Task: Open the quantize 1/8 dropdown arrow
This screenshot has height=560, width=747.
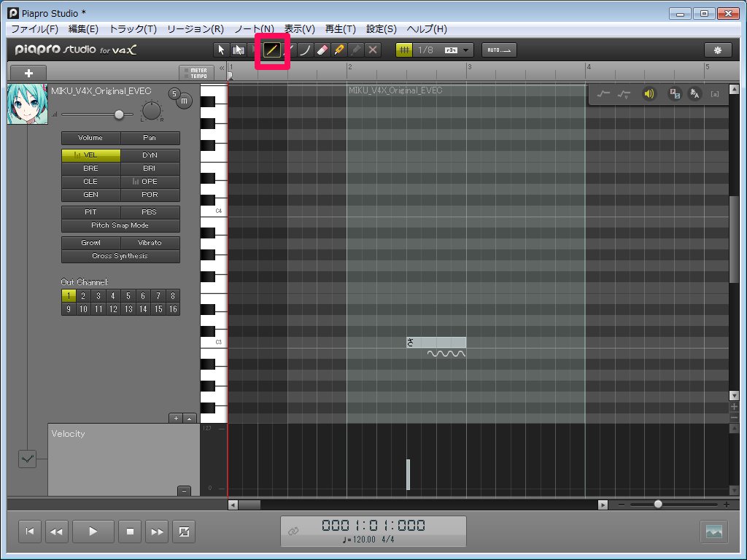Action: (465, 50)
